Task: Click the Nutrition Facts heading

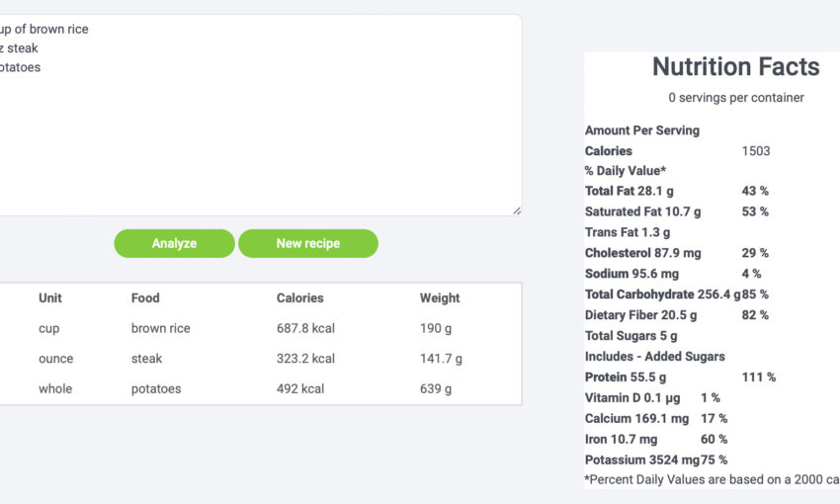Action: (735, 67)
